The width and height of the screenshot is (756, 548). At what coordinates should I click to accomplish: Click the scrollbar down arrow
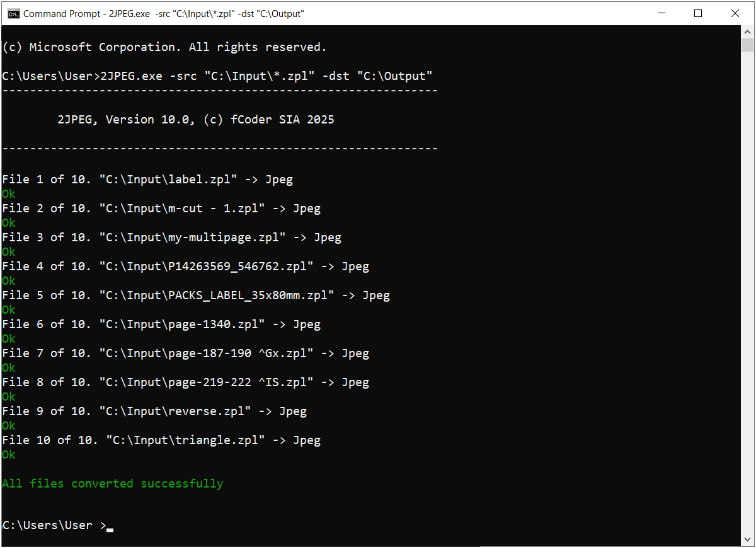747,540
